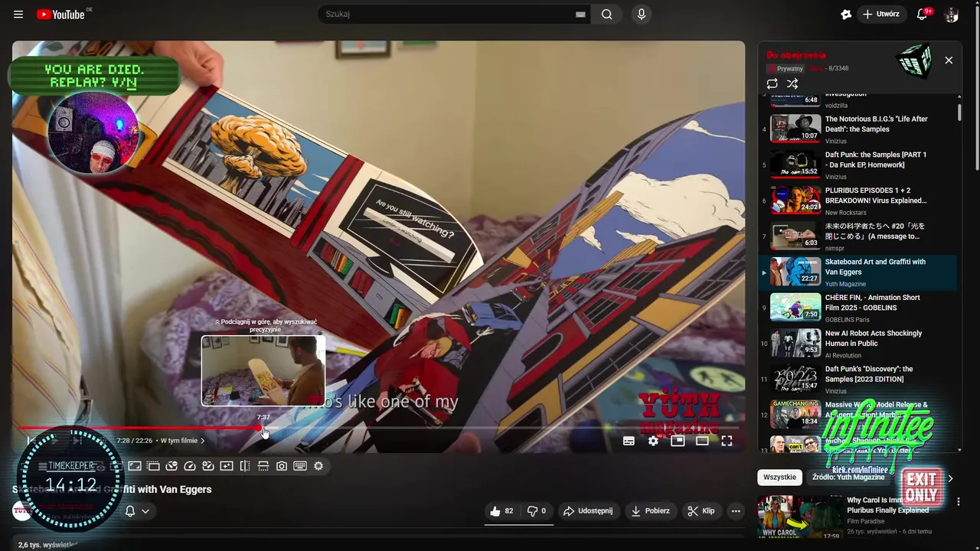This screenshot has width=980, height=551.
Task: Open notifications bell in the top bar
Action: coord(922,15)
